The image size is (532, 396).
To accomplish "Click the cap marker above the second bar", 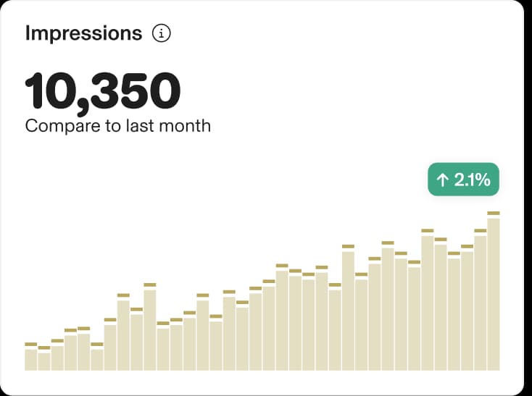I will click(x=44, y=347).
